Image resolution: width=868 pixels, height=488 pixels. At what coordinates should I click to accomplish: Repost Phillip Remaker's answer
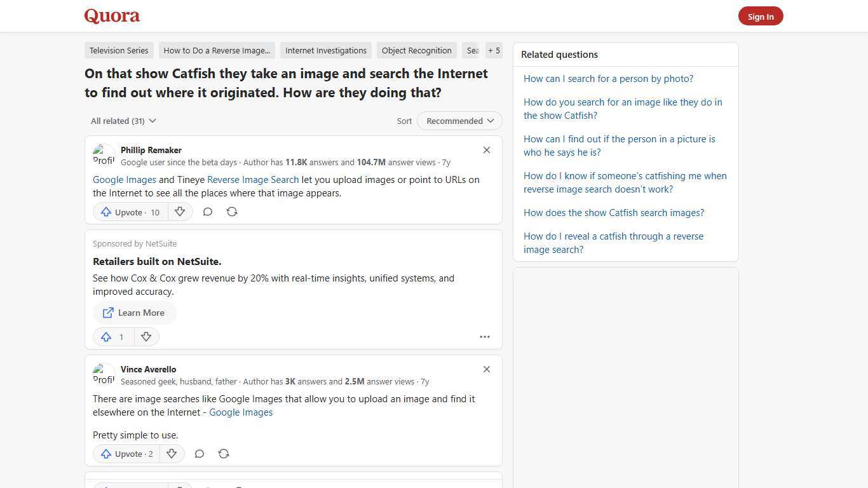(231, 212)
